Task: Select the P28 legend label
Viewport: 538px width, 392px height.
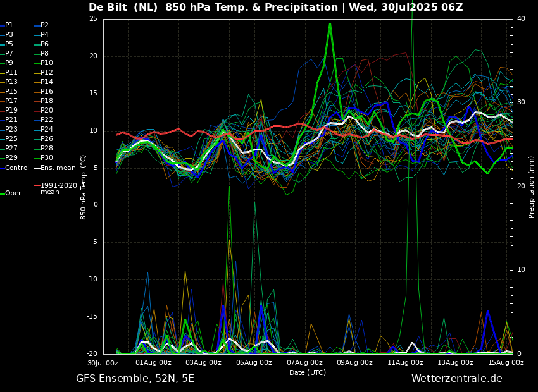Action: pyautogui.click(x=47, y=148)
